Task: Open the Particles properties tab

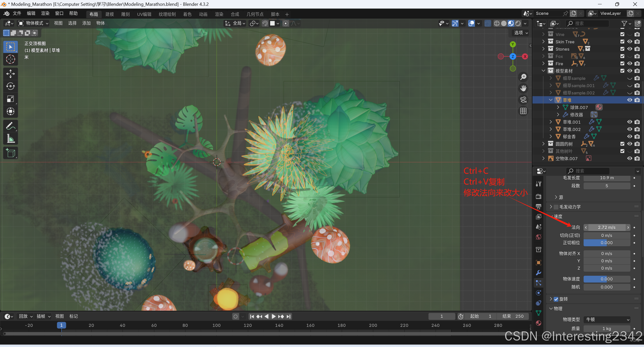Action: pos(539,283)
